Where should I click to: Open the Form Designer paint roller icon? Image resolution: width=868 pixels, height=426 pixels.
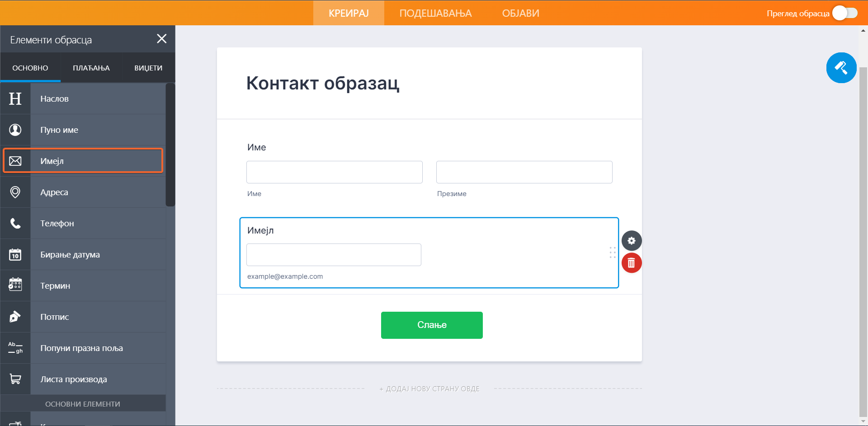tap(841, 67)
